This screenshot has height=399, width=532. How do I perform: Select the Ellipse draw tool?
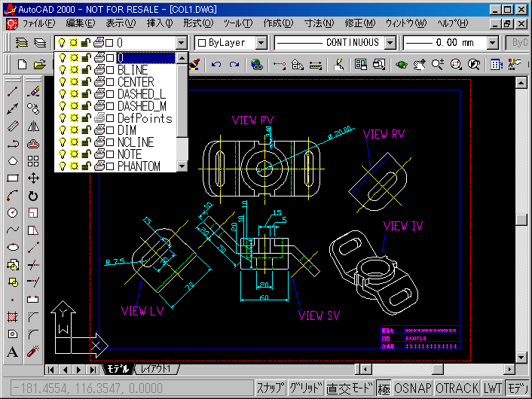13,247
